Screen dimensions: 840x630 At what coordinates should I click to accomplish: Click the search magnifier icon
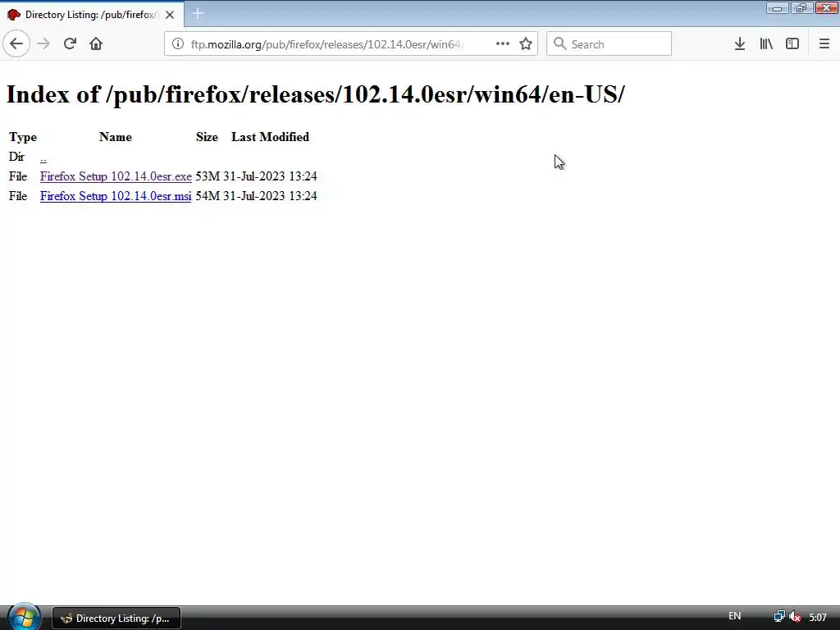[559, 44]
